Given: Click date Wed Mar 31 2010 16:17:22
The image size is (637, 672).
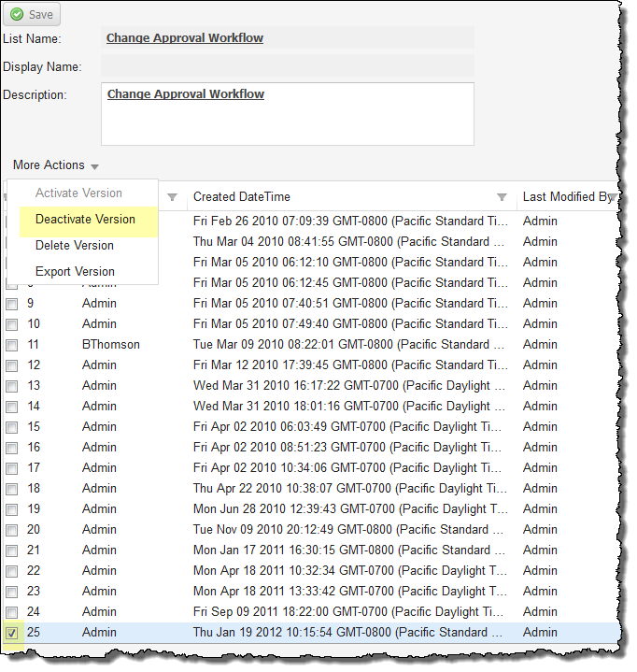Looking at the screenshot, I should click(x=349, y=385).
